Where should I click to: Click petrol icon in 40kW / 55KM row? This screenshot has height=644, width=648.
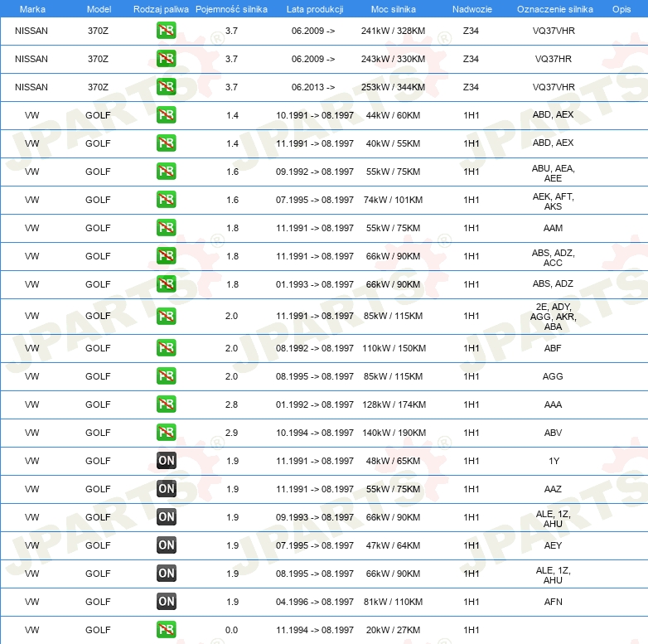point(166,143)
